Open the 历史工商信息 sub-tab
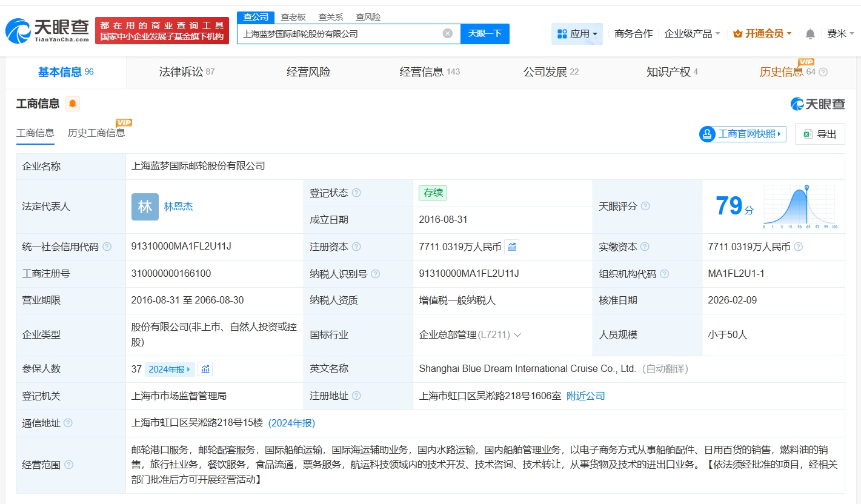This screenshot has height=504, width=861. click(97, 133)
